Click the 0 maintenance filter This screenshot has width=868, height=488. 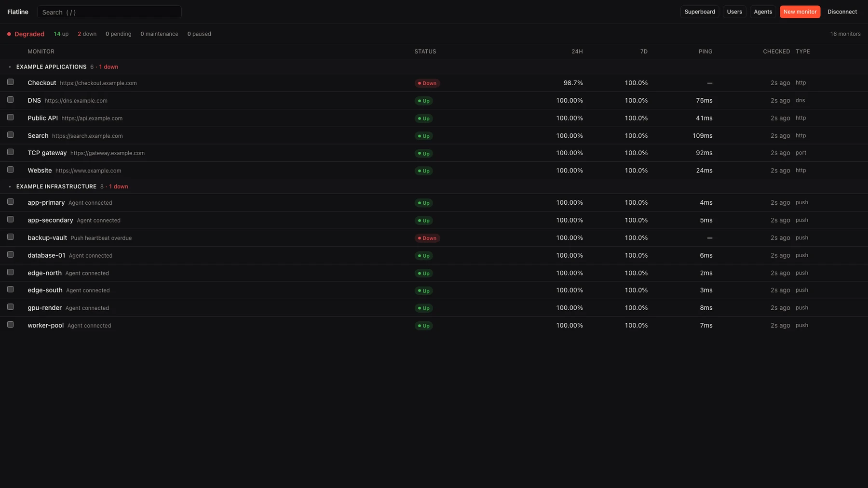[x=159, y=34]
